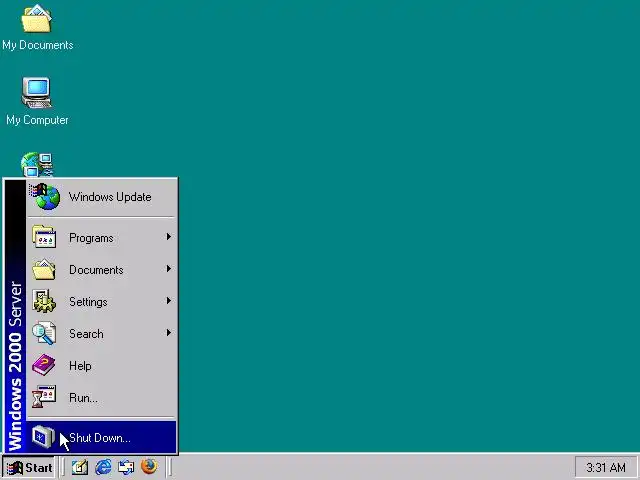Click the Documents folder icon in Start menu
The height and width of the screenshot is (480, 640).
pyautogui.click(x=44, y=269)
